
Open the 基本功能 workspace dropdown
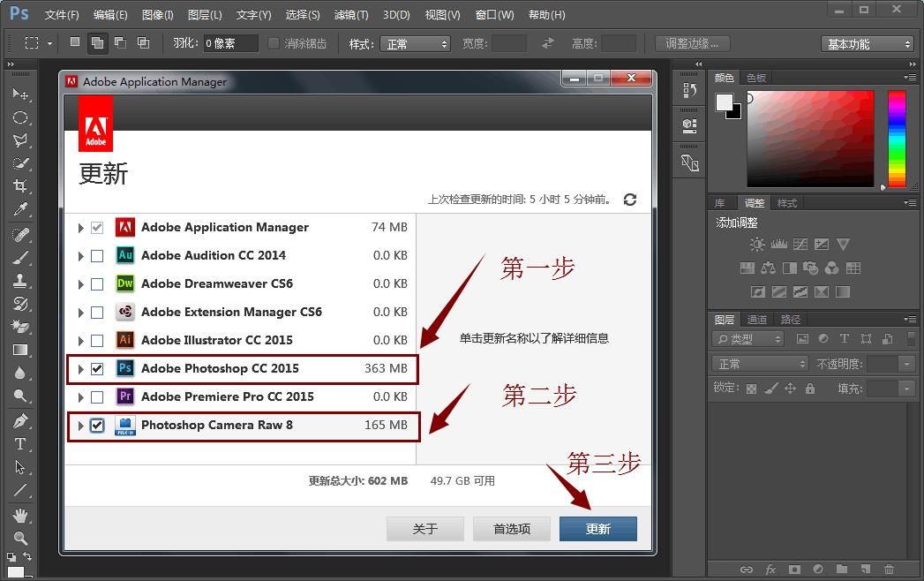click(x=867, y=43)
